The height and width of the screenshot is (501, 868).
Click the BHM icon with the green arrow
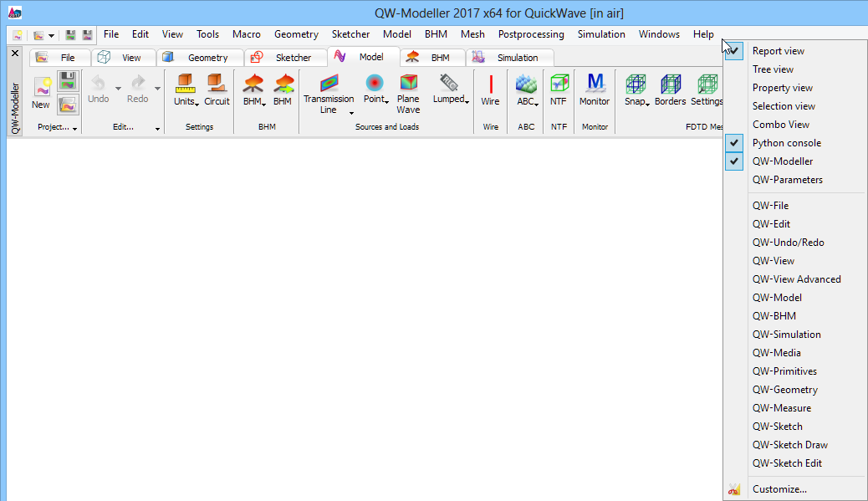coord(283,90)
